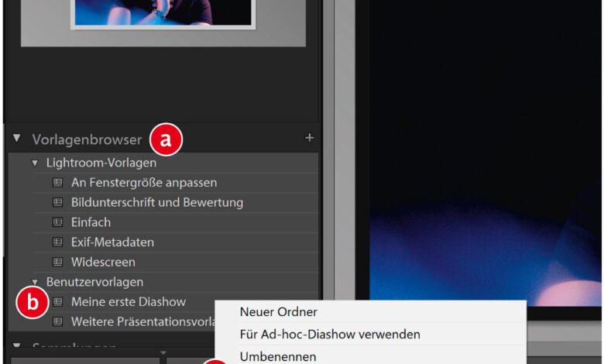Click the icon next to Bildunterschrift und Bewertung
This screenshot has width=604, height=364.
tap(57, 202)
